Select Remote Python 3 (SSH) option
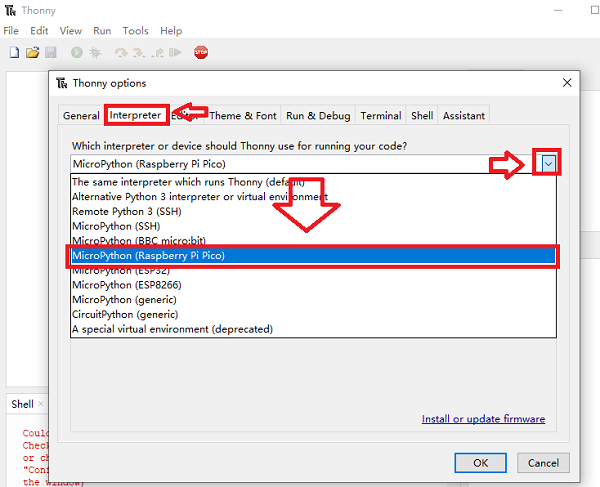This screenshot has height=487, width=600. [313, 212]
